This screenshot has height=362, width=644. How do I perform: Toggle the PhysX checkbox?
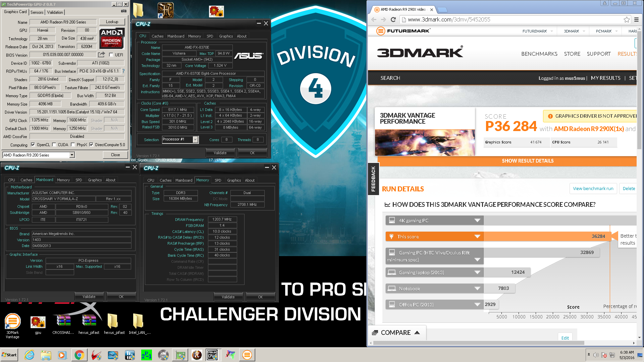pyautogui.click(x=73, y=145)
